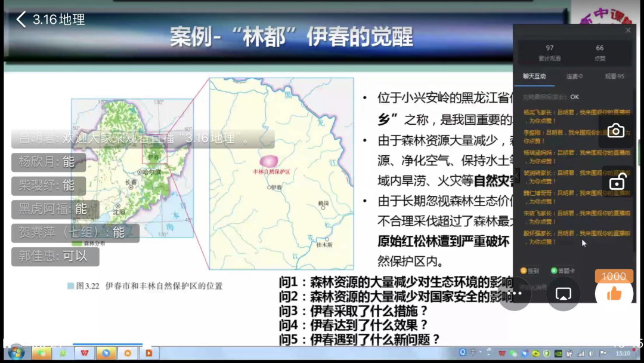Open the green e browser taskbar icon

pos(63,353)
